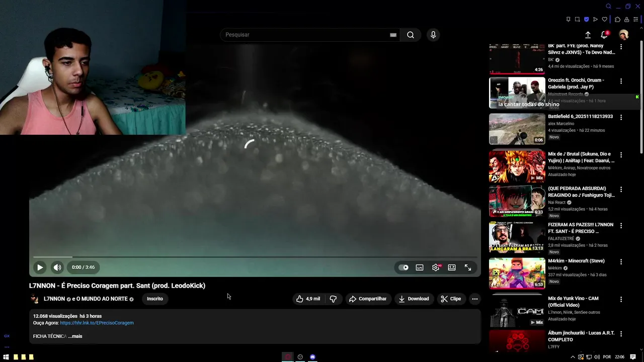Switch to theater mode
The image size is (644, 362).
(452, 267)
